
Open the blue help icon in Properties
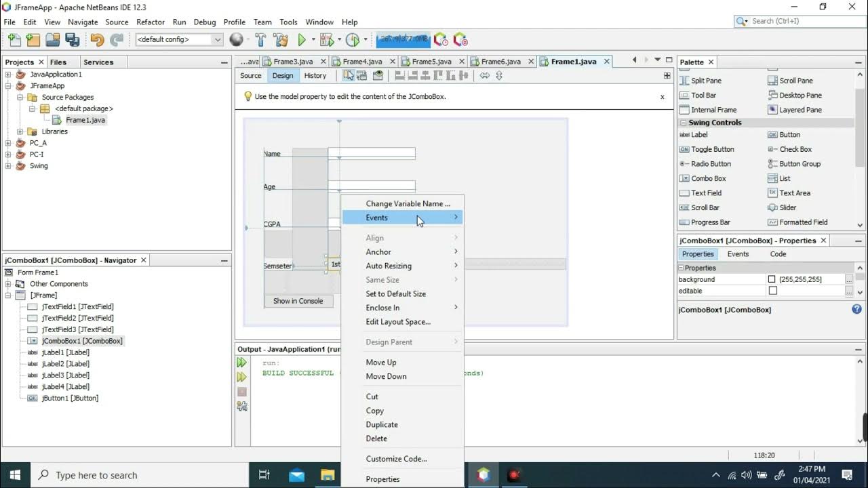pos(856,309)
